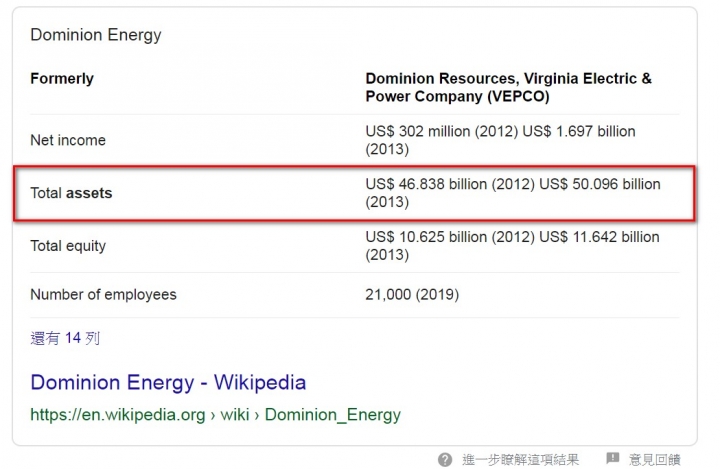This screenshot has width=720, height=469.
Task: Open the 進一步瞭解這項結果 link
Action: 520,459
